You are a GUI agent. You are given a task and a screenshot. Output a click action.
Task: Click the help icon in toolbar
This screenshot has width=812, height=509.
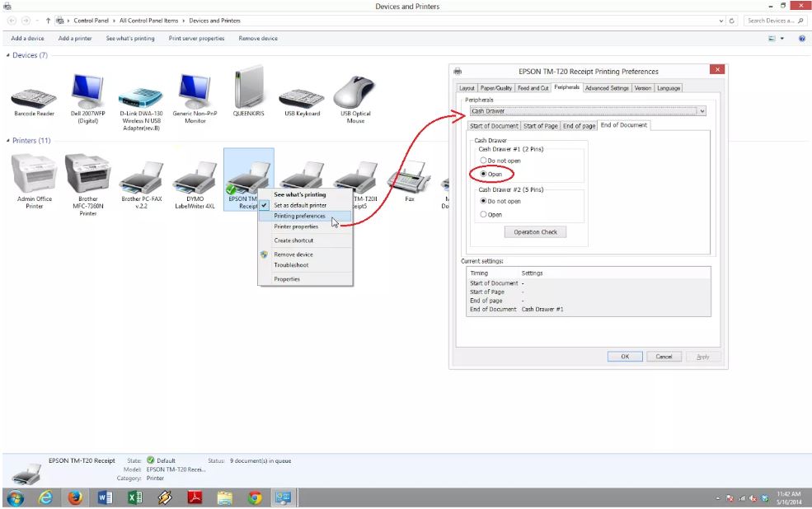pos(801,38)
